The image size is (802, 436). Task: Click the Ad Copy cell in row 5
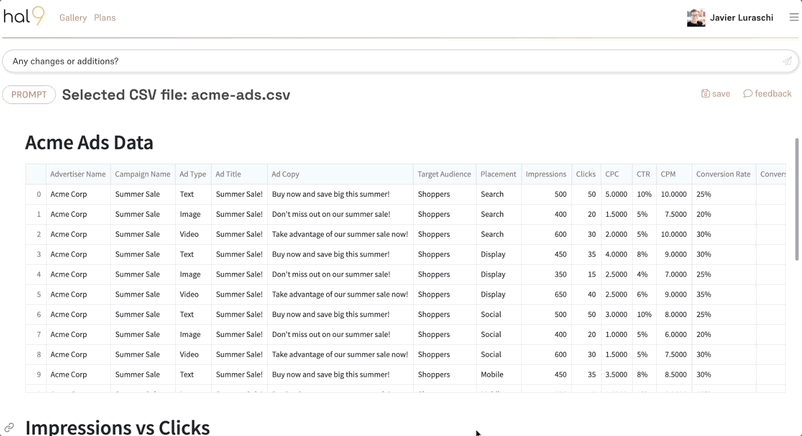pos(339,294)
